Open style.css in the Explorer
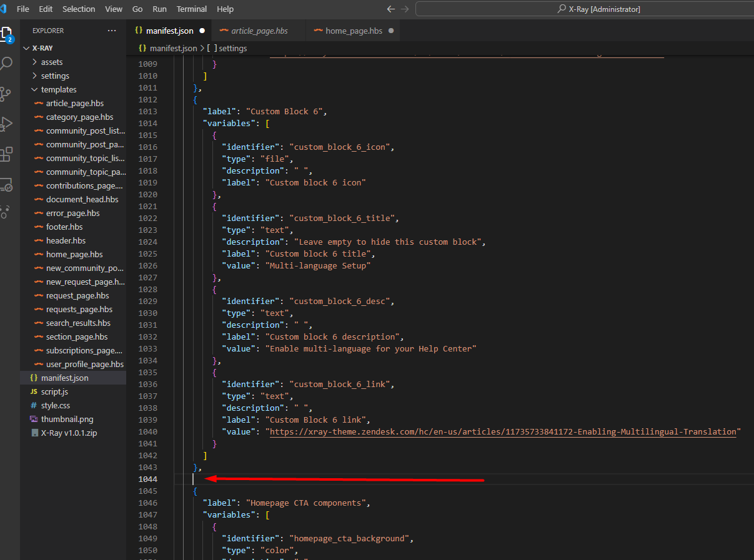 coord(56,405)
